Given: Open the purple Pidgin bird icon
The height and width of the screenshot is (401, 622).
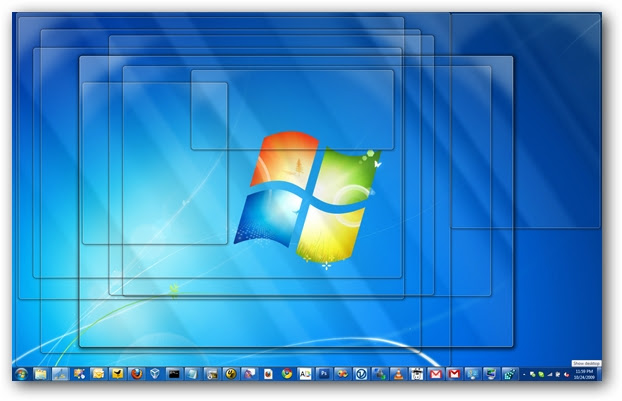Looking at the screenshot, I should coord(250,374).
